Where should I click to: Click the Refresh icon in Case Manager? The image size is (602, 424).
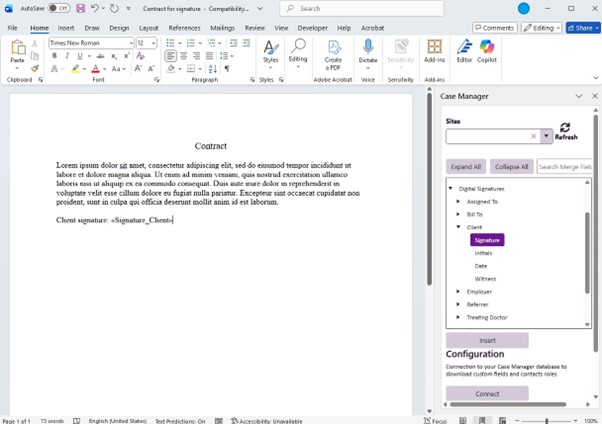coord(566,129)
